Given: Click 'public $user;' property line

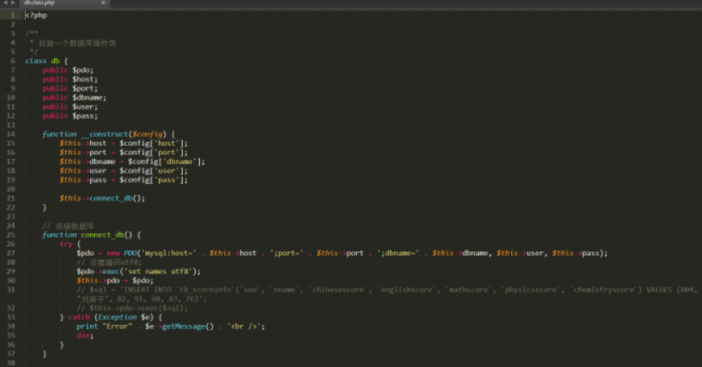Looking at the screenshot, I should pyautogui.click(x=70, y=107).
